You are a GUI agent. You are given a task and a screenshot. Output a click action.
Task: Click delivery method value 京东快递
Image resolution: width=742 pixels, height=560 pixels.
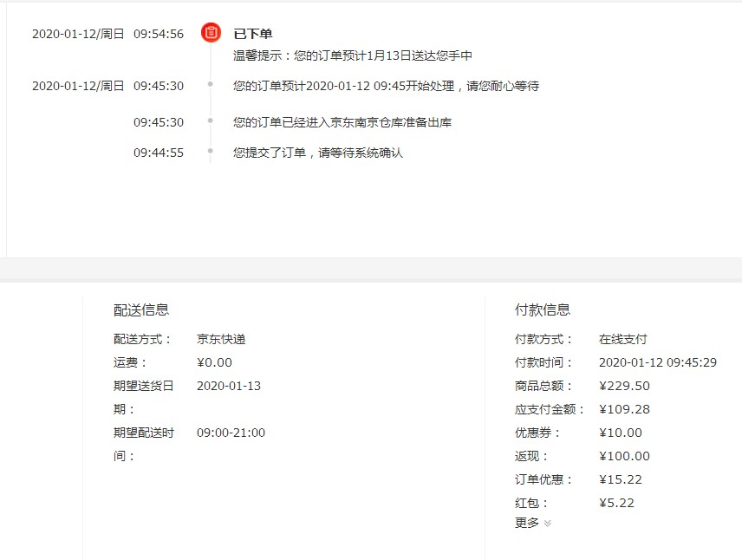tap(221, 339)
